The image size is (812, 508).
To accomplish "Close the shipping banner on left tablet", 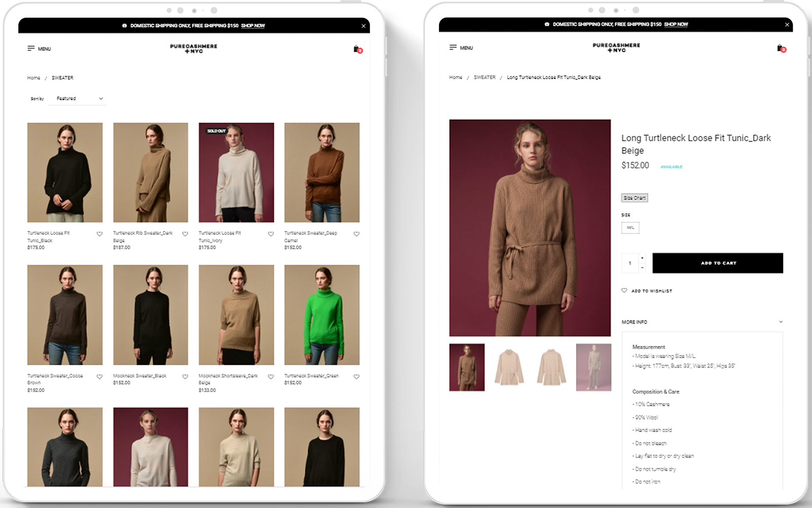I will 363,26.
